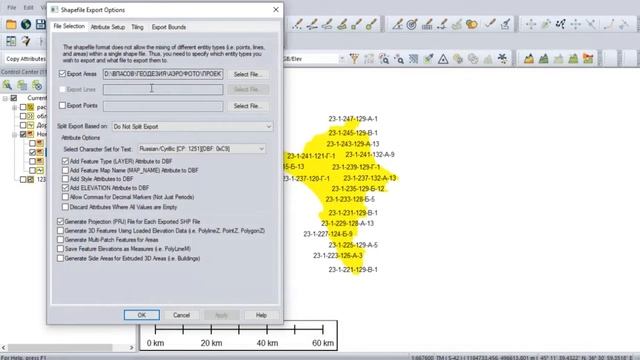Click the triangle warning-shaped toolbar icon
640x360 pixels.
pyautogui.click(x=443, y=59)
